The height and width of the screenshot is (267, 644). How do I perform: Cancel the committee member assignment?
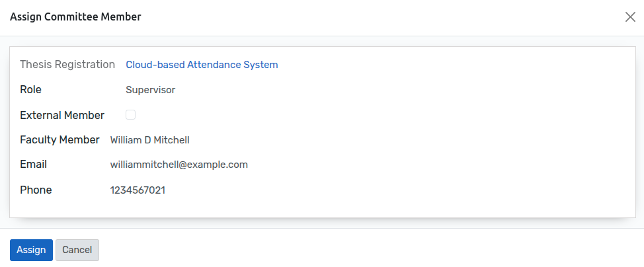pyautogui.click(x=77, y=250)
